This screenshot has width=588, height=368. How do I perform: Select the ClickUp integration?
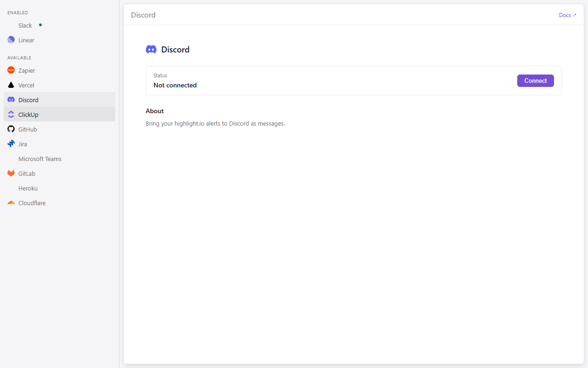59,115
